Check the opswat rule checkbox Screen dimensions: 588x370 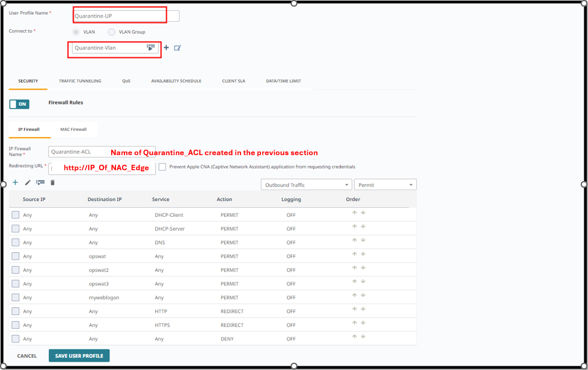coord(15,256)
